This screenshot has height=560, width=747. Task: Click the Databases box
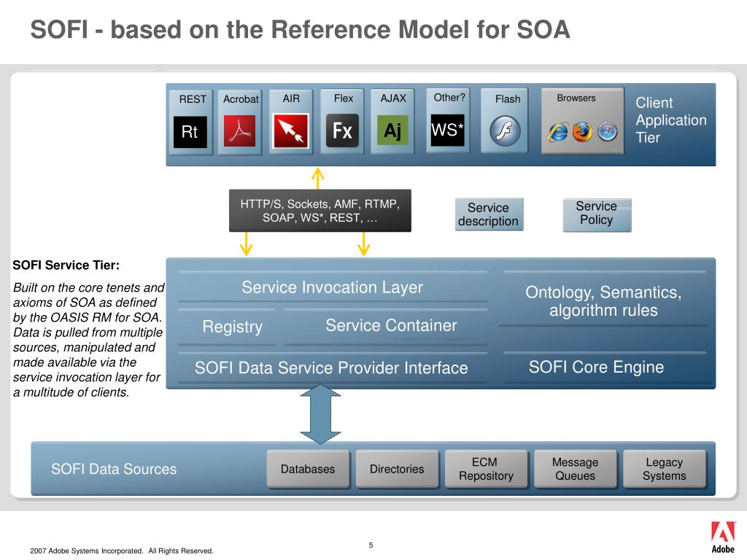click(x=308, y=469)
